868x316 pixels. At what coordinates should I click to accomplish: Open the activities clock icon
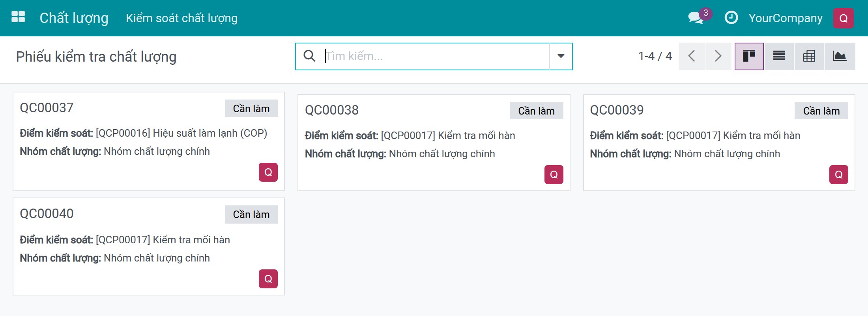pos(731,18)
